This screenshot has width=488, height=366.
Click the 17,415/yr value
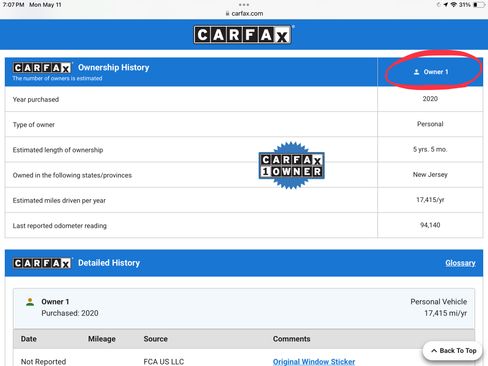pos(430,200)
